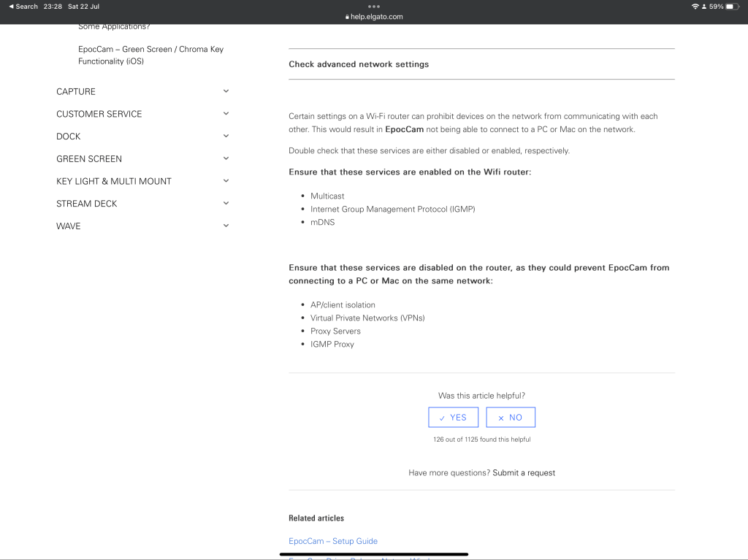This screenshot has height=560, width=748.
Task: Expand the GREEN SCREEN section chevron
Action: tap(226, 158)
